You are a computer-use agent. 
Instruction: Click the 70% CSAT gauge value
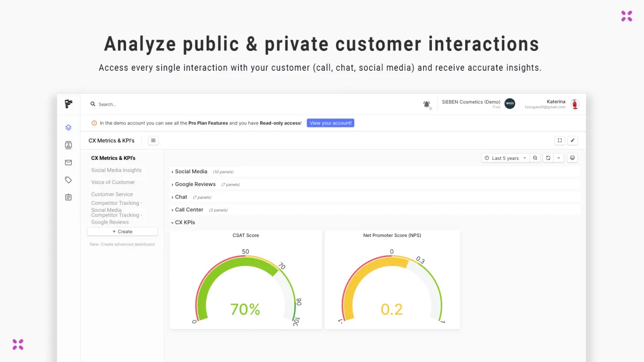pyautogui.click(x=245, y=309)
